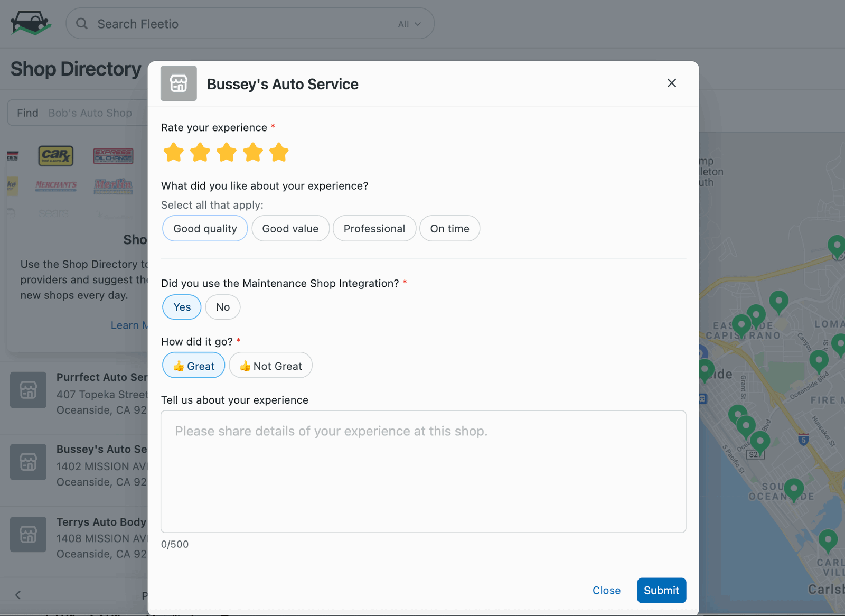Click the Shop Directory heading
The height and width of the screenshot is (616, 845).
pos(76,69)
